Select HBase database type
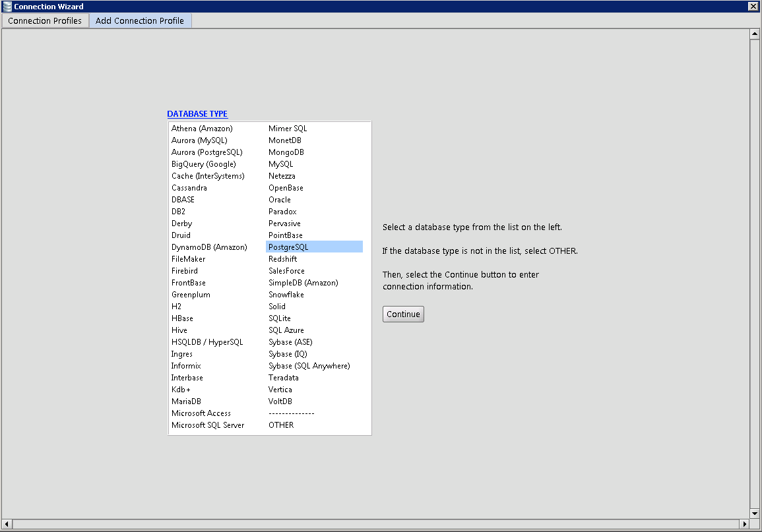Viewport: 762px width, 532px height. pyautogui.click(x=182, y=318)
